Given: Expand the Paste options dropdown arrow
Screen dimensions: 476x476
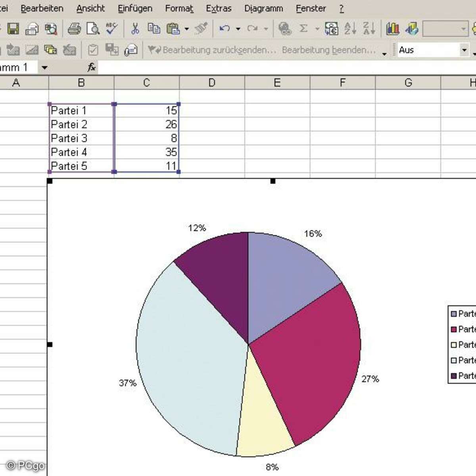Looking at the screenshot, I should pos(186,29).
